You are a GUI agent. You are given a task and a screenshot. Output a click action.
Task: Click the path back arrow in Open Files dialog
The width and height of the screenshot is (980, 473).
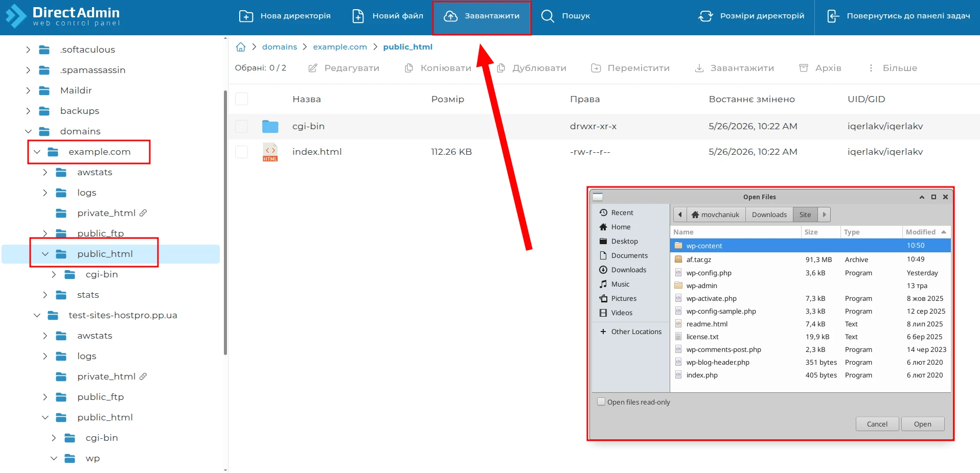[x=680, y=215]
